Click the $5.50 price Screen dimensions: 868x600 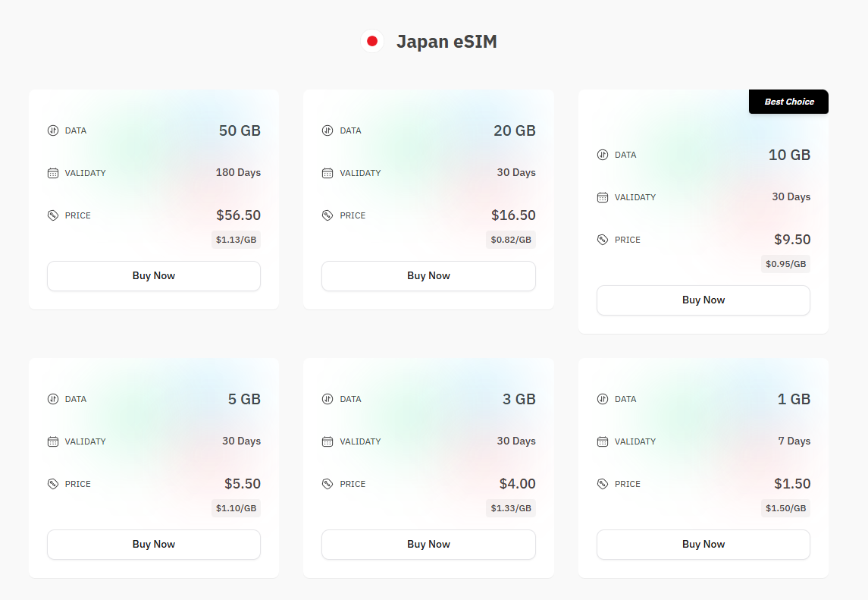pos(243,484)
